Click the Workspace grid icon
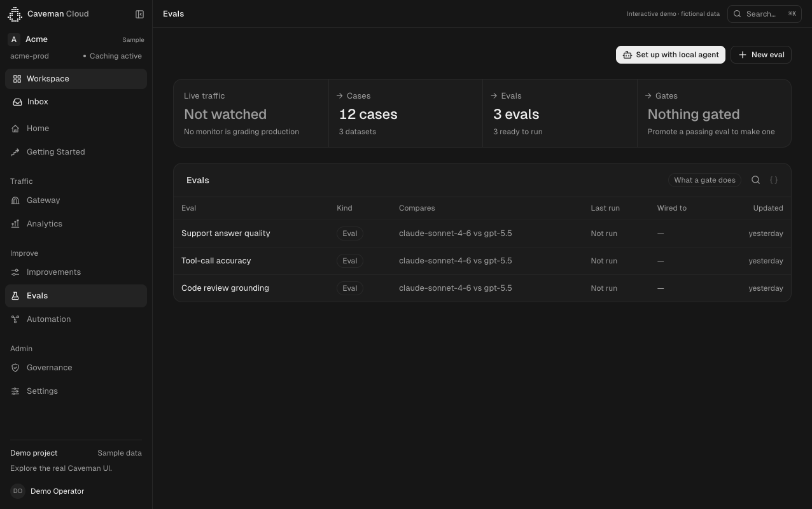The image size is (812, 509). 17,79
